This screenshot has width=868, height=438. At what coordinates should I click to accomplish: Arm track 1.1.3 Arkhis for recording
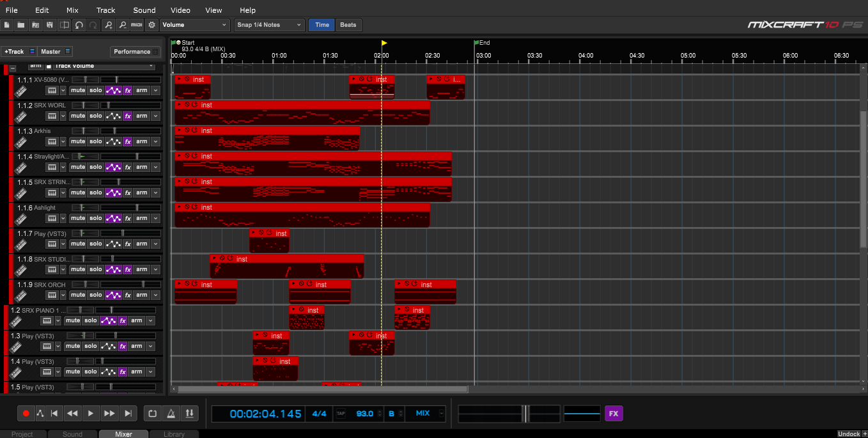(142, 141)
